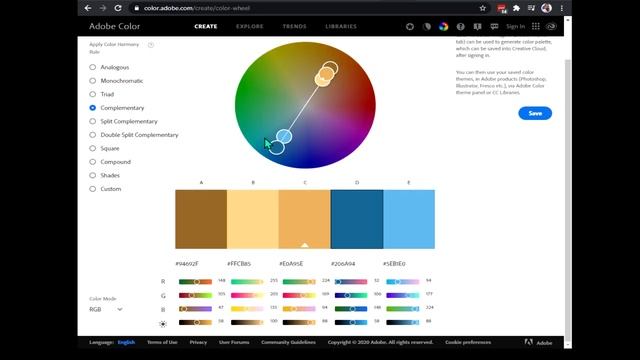Click the blue Save button
The image size is (640, 360).
tap(535, 113)
